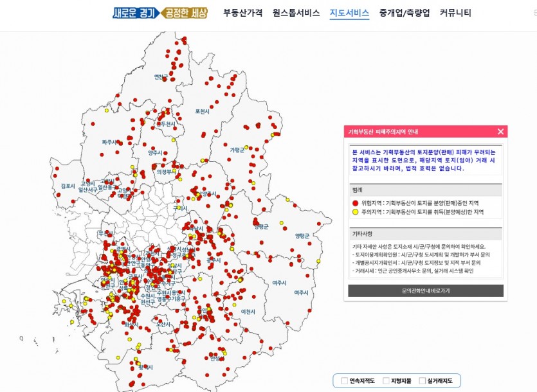The width and height of the screenshot is (537, 392).
Task: Open the 중개업/측량업 menu
Action: pos(405,13)
